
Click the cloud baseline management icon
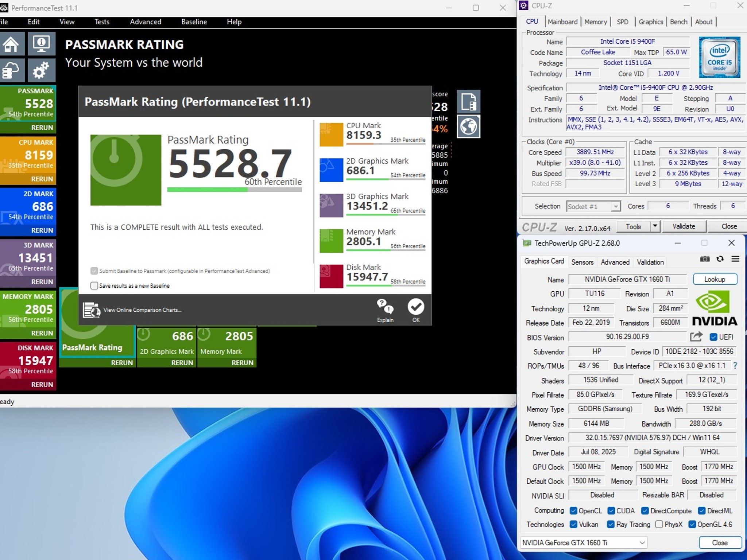pos(11,70)
